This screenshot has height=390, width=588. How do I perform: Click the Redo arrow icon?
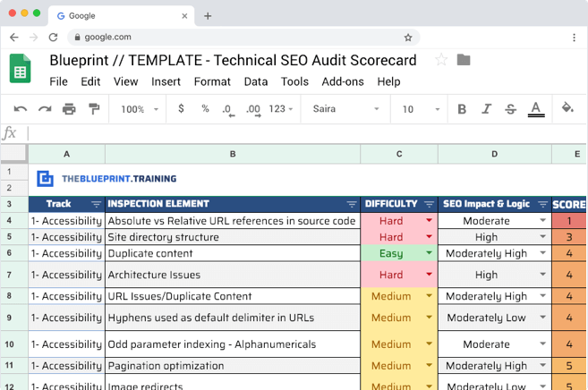44,109
